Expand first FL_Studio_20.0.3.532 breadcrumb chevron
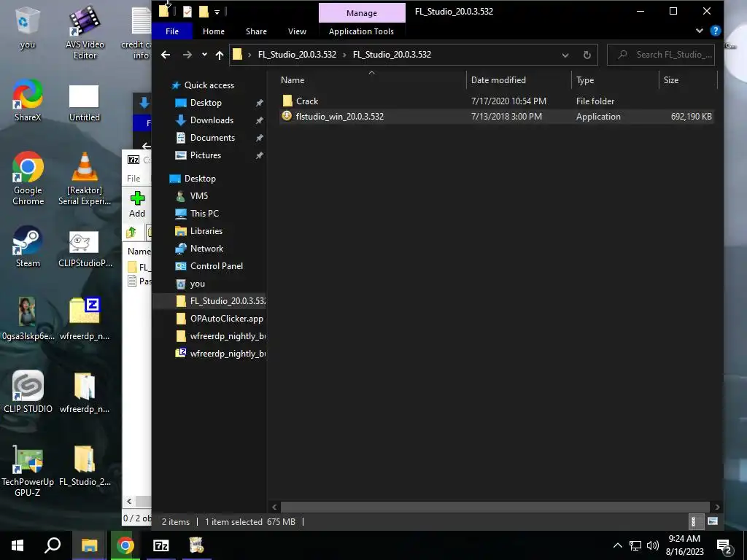Viewport: 747px width, 560px height. (344, 55)
